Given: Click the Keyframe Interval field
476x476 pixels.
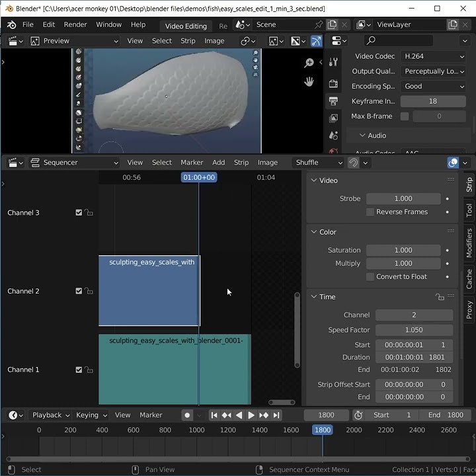Looking at the screenshot, I should 433,101.
